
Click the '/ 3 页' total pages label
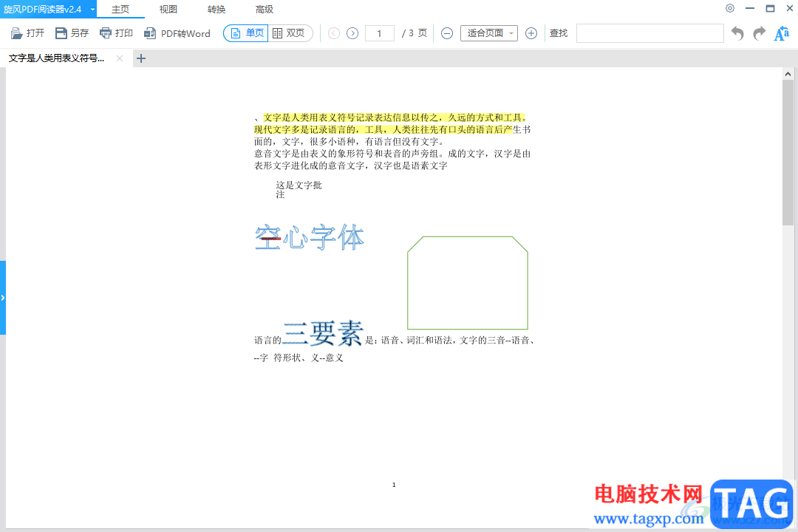pos(415,33)
